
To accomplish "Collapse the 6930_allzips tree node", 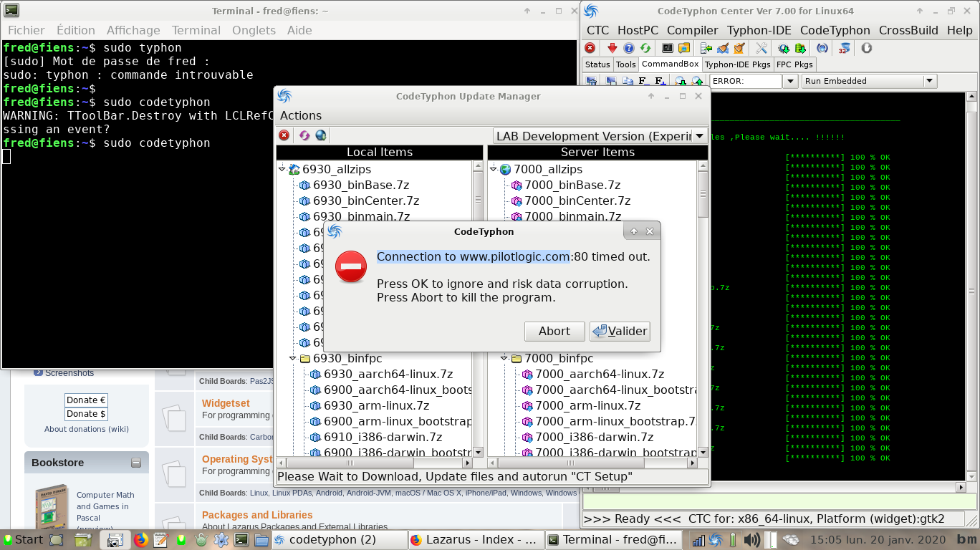I will coord(282,170).
